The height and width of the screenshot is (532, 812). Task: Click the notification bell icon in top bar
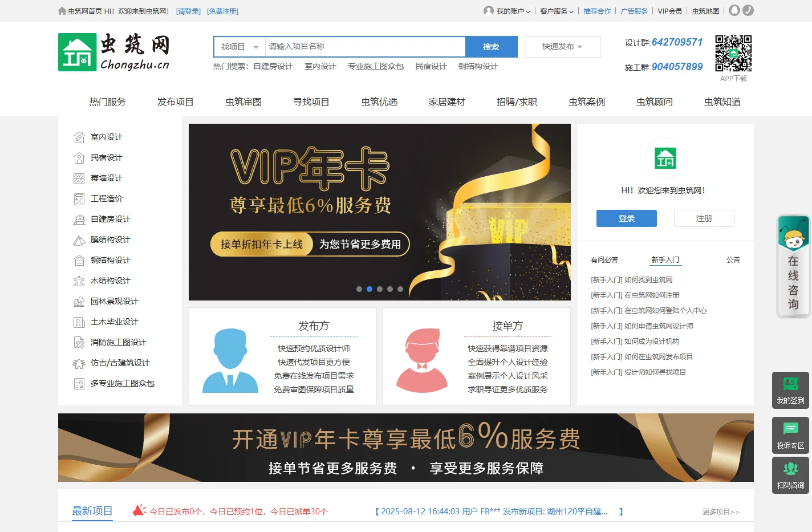point(734,10)
